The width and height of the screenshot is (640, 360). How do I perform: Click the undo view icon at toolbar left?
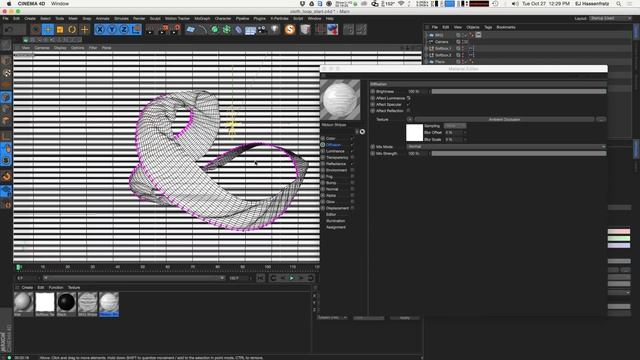9,29
